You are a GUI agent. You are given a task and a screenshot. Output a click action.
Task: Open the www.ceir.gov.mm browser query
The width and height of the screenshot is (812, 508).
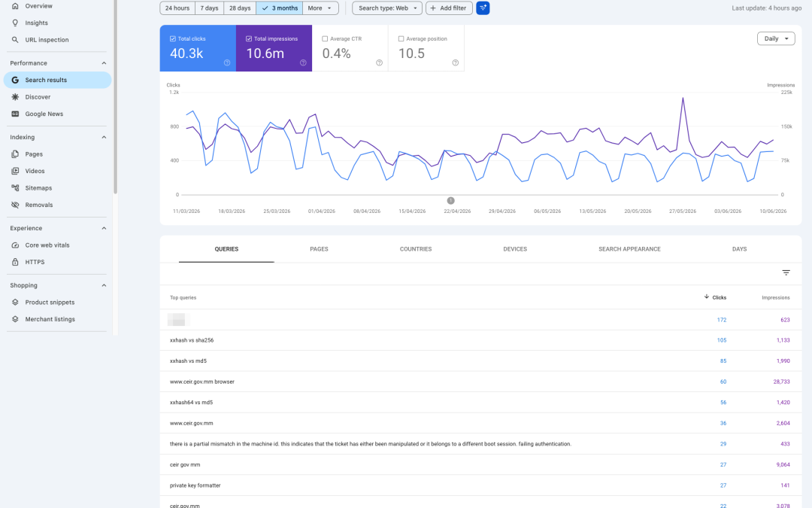coord(480,382)
